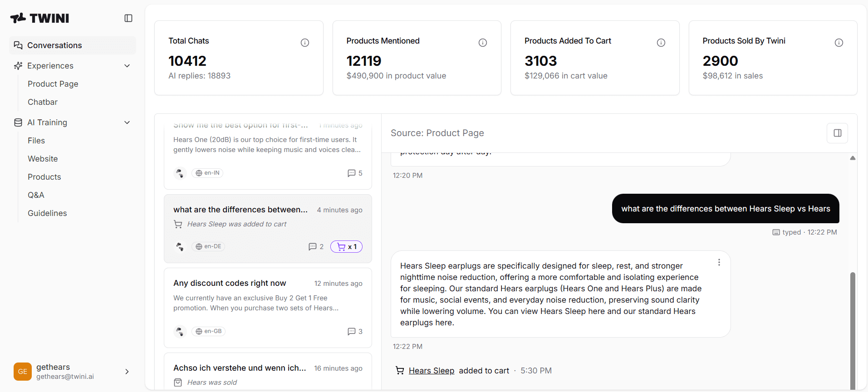Screen dimensions: 868x392
Task: Select the Any discount codes conversation
Action: coord(268,308)
